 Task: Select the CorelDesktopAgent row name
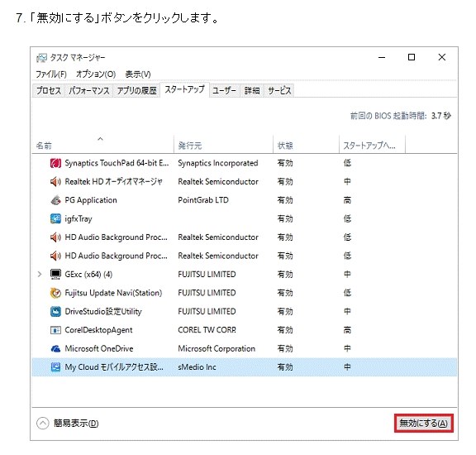(x=98, y=330)
